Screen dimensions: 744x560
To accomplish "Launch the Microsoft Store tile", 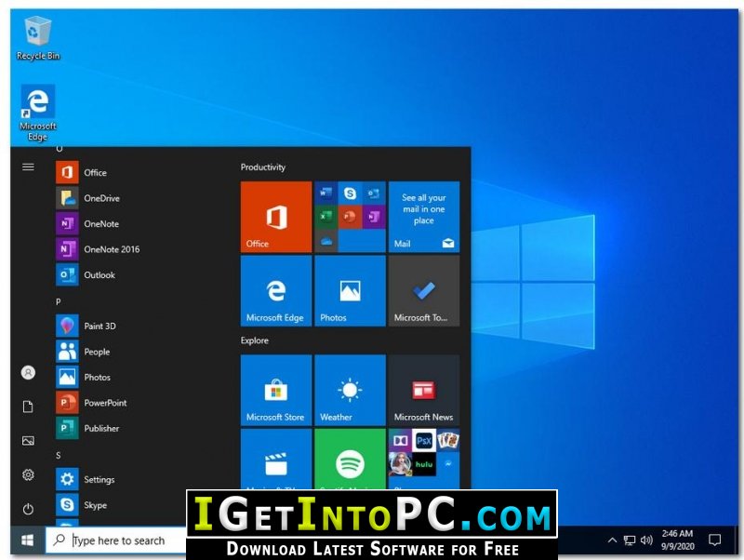I will (x=276, y=390).
